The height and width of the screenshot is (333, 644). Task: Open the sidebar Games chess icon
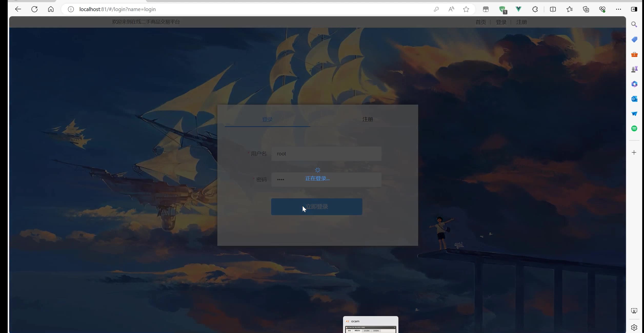pyautogui.click(x=634, y=69)
